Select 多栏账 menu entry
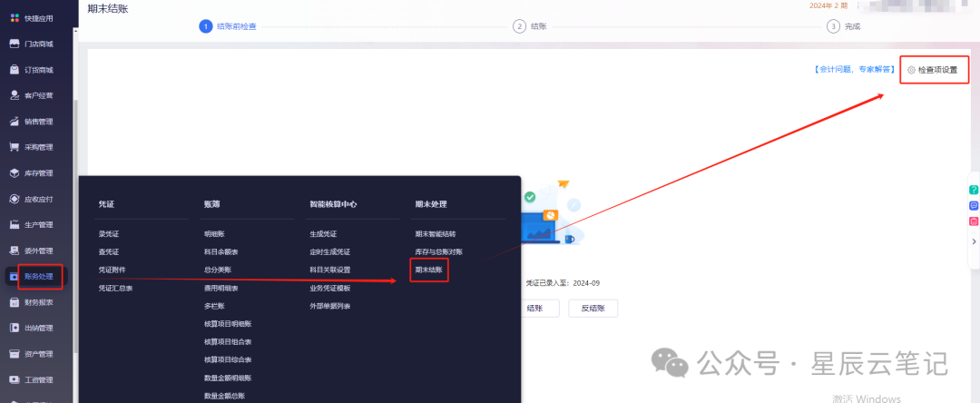Viewport: 980px width, 403px height. pos(214,306)
